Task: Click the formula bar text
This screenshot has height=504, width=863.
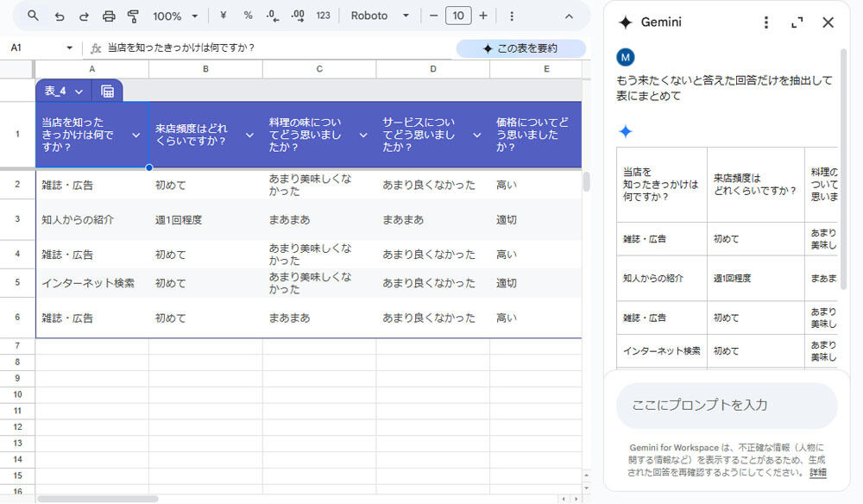Action: click(x=180, y=47)
